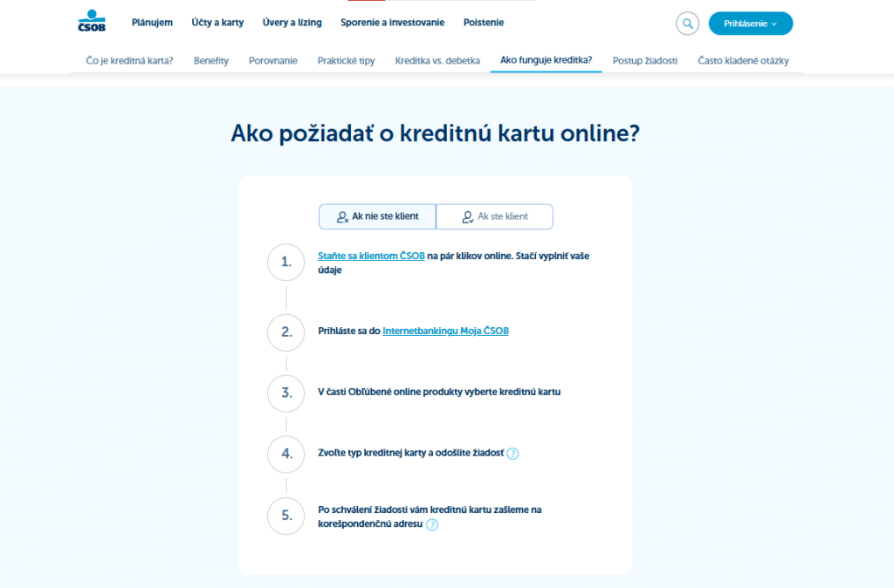Click the ČSOB logo
Image resolution: width=894 pixels, height=588 pixels.
tap(91, 22)
